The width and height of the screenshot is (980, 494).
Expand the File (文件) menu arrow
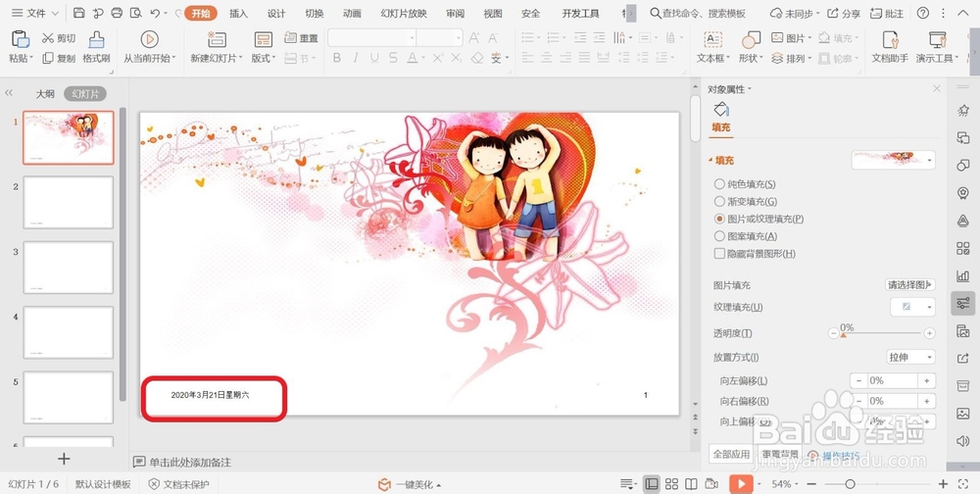55,13
